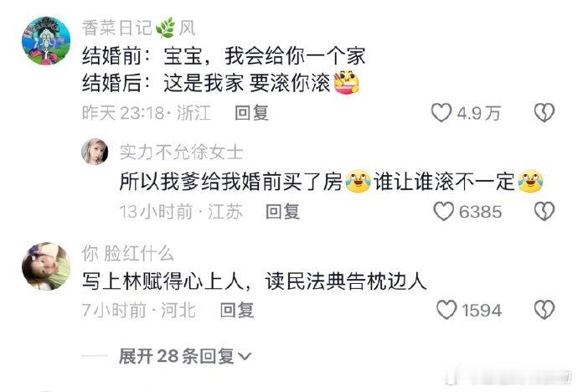Click the noodle-eating emoji in first comment

(346, 82)
